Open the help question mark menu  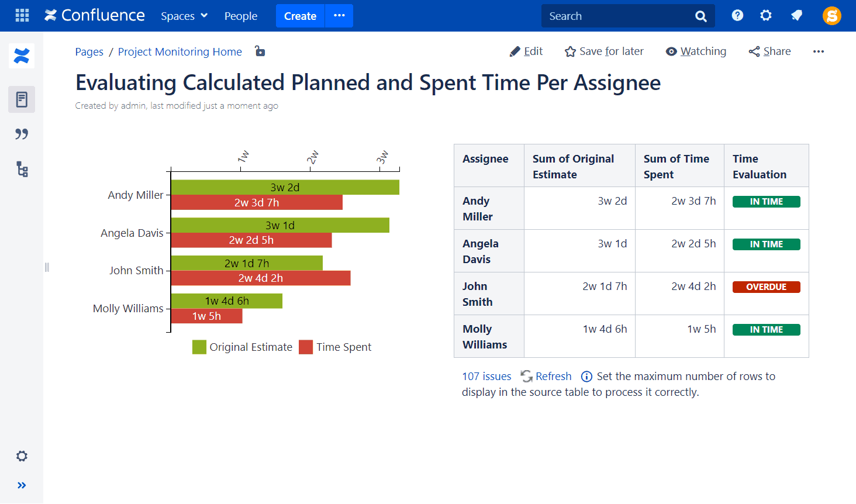[x=737, y=16]
